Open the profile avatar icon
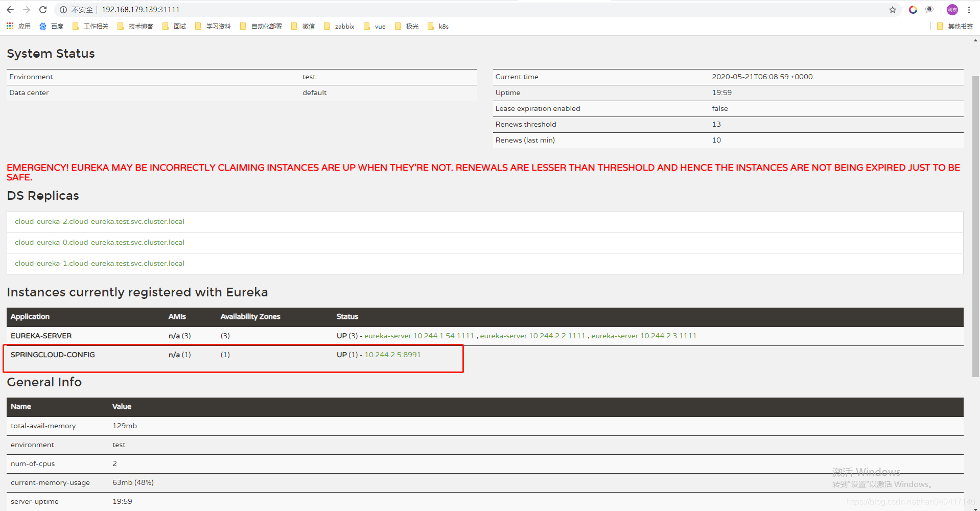The image size is (980, 511). click(x=952, y=10)
